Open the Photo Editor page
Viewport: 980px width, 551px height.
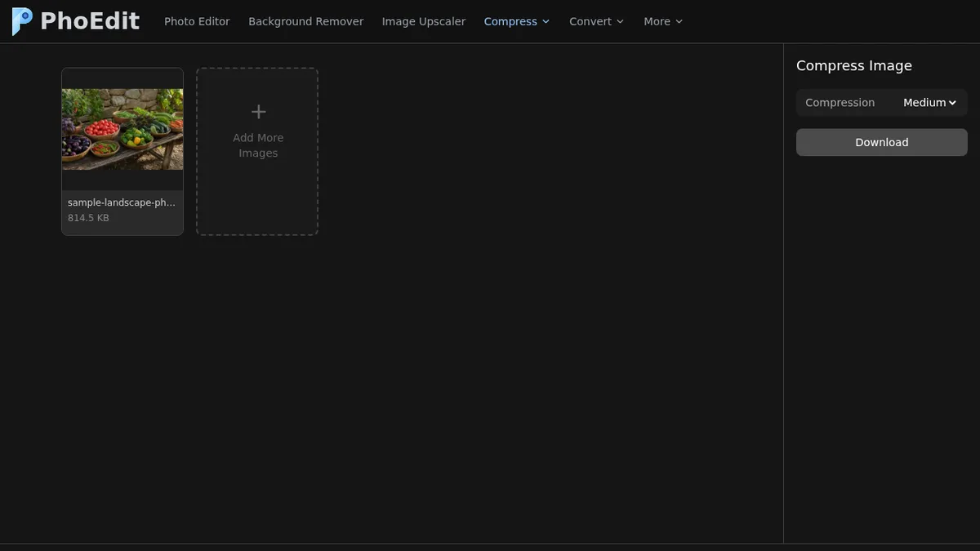(x=197, y=21)
